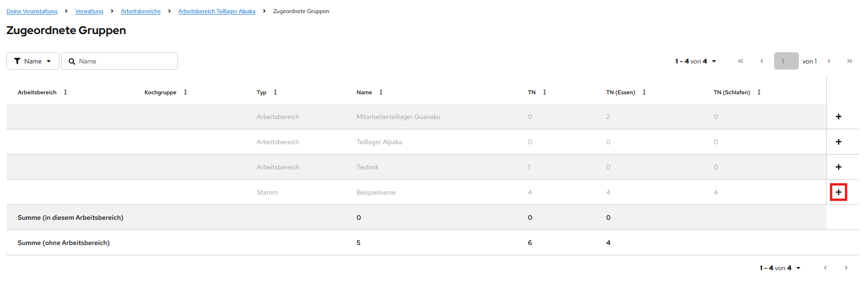The image size is (868, 294).
Task: Open the Name filter dropdown
Action: point(33,61)
